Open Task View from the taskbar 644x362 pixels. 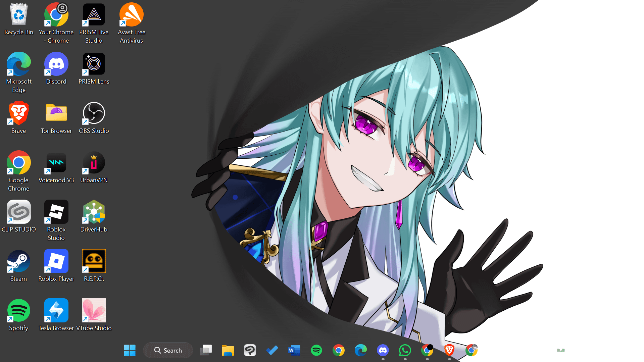pyautogui.click(x=205, y=350)
